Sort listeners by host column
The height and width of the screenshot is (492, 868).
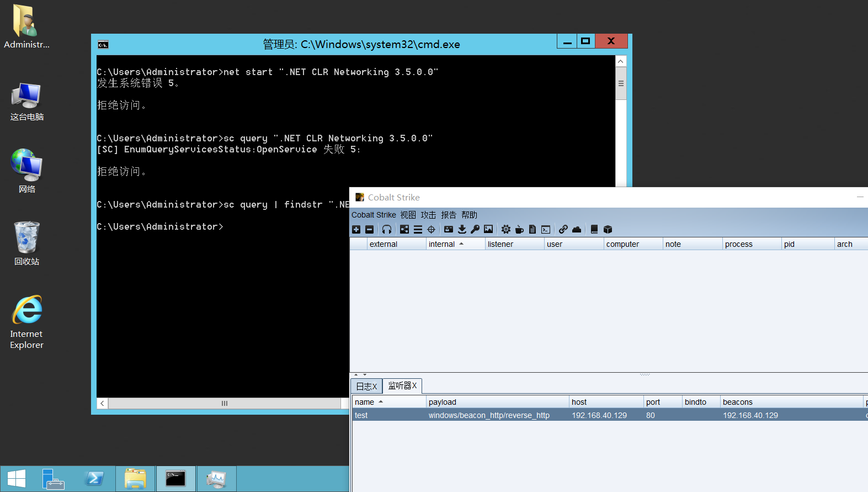click(x=606, y=402)
